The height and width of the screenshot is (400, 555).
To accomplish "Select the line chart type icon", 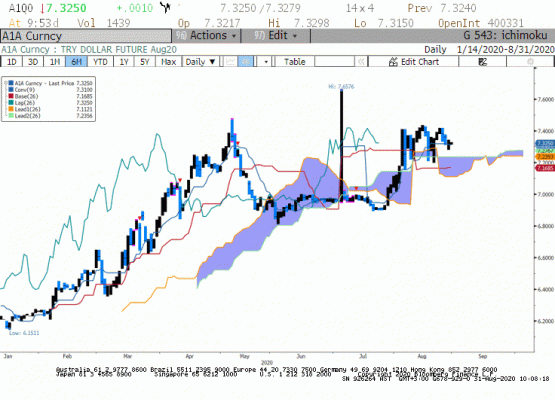I will 230,62.
